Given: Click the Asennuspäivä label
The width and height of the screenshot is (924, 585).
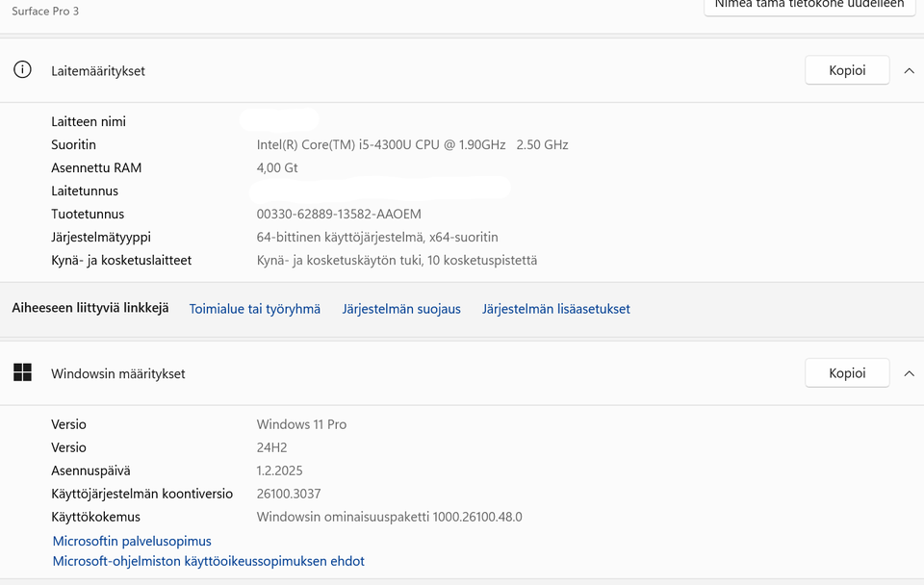Looking at the screenshot, I should [x=90, y=471].
